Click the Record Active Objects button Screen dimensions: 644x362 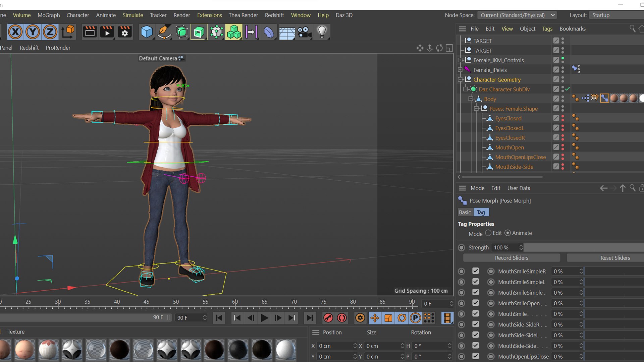[328, 318]
